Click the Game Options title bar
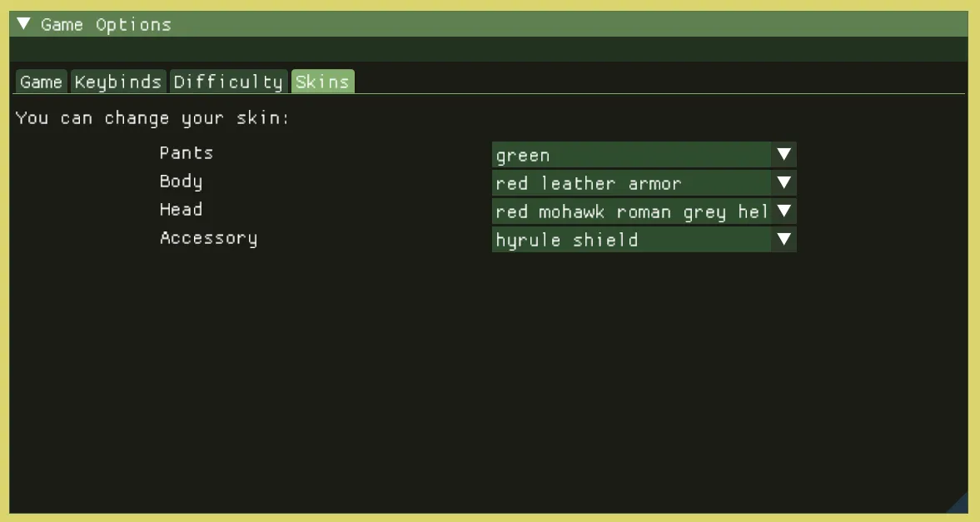 [x=500, y=24]
